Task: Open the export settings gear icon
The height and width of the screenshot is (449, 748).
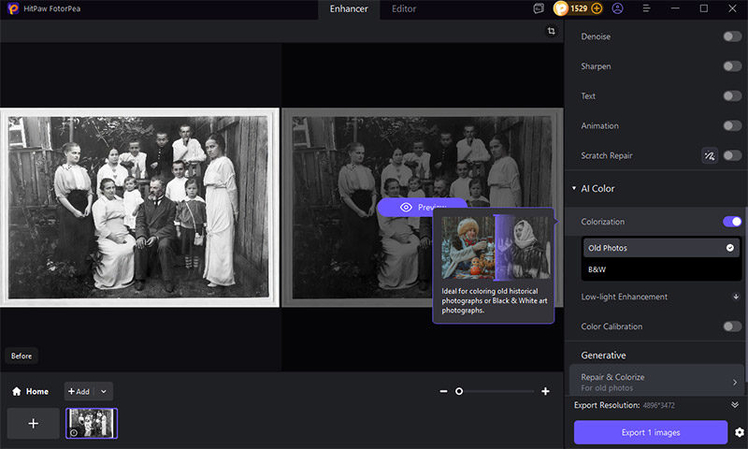Action: coord(739,432)
